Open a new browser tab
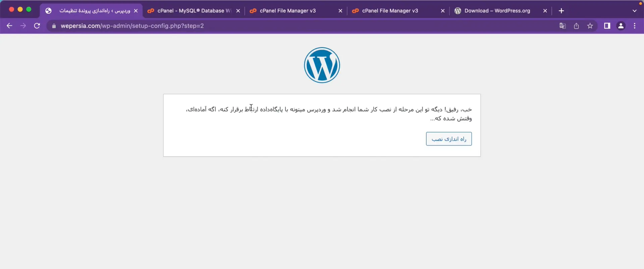 (561, 11)
